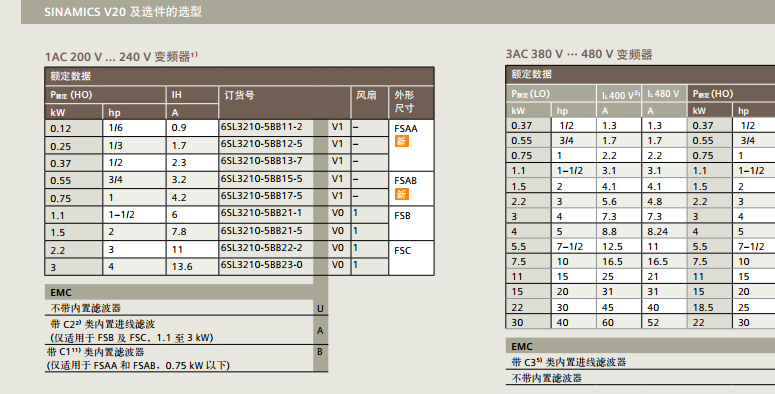Select order number 6SL3210-5BB11-2
Viewport: 775px width, 394px height.
point(261,127)
